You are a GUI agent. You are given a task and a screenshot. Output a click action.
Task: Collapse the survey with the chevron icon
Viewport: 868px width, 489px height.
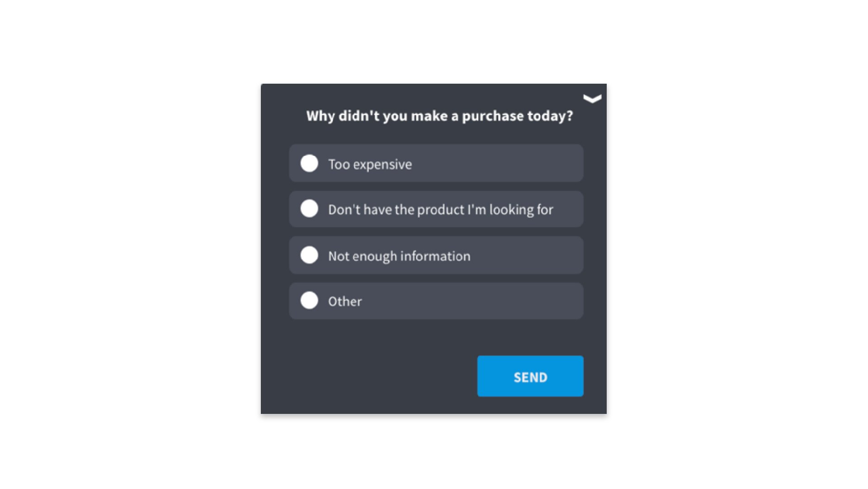(x=592, y=99)
